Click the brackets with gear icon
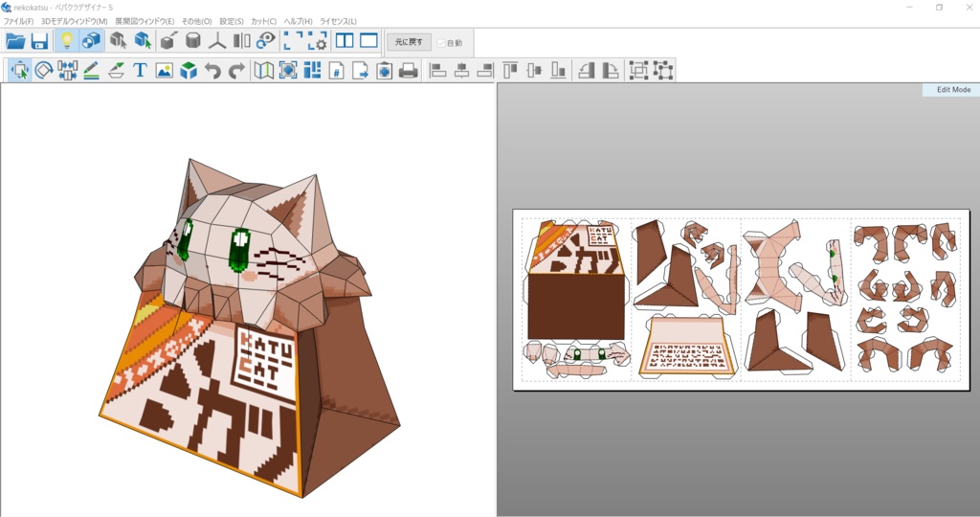The image size is (980, 517). (317, 41)
